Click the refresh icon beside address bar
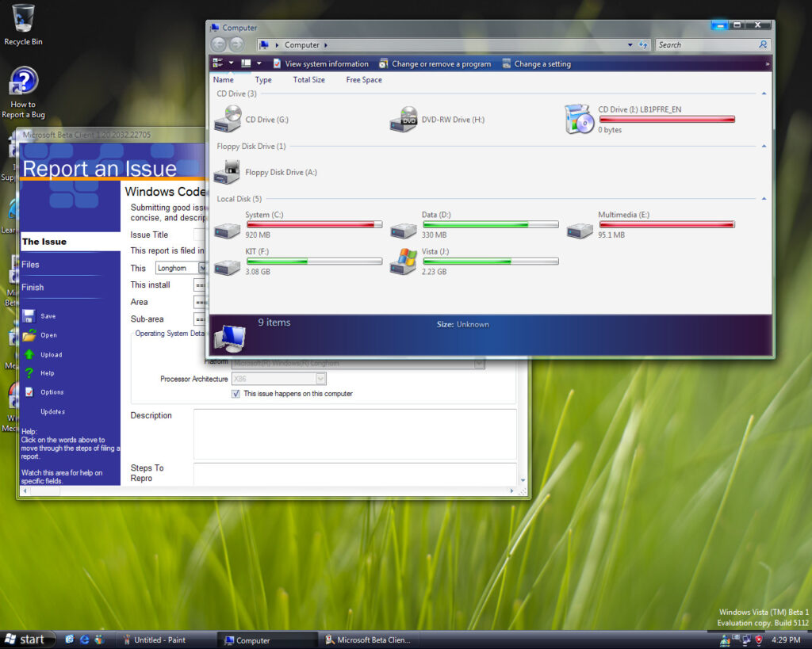 point(643,45)
